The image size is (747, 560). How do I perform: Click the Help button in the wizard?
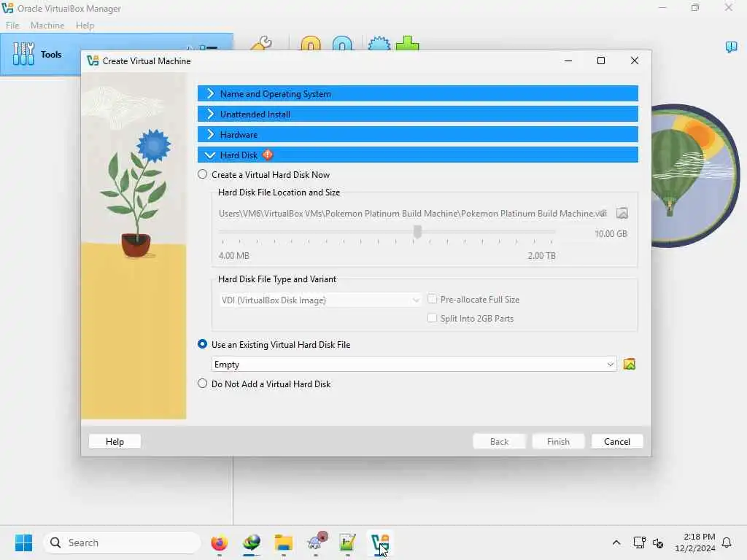tap(115, 441)
